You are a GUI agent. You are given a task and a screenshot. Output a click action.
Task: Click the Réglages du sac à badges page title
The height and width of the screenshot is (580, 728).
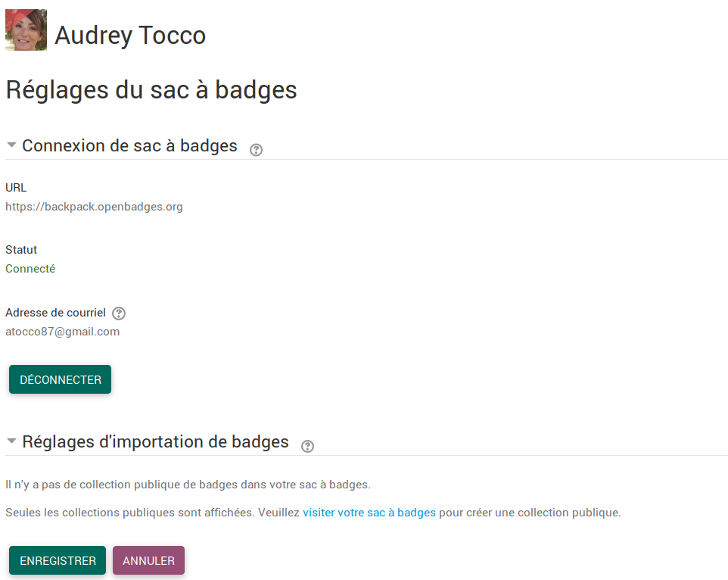click(x=151, y=90)
